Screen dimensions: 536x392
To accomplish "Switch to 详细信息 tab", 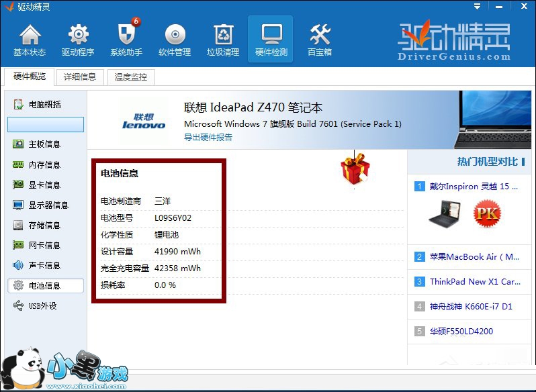I will [x=80, y=77].
